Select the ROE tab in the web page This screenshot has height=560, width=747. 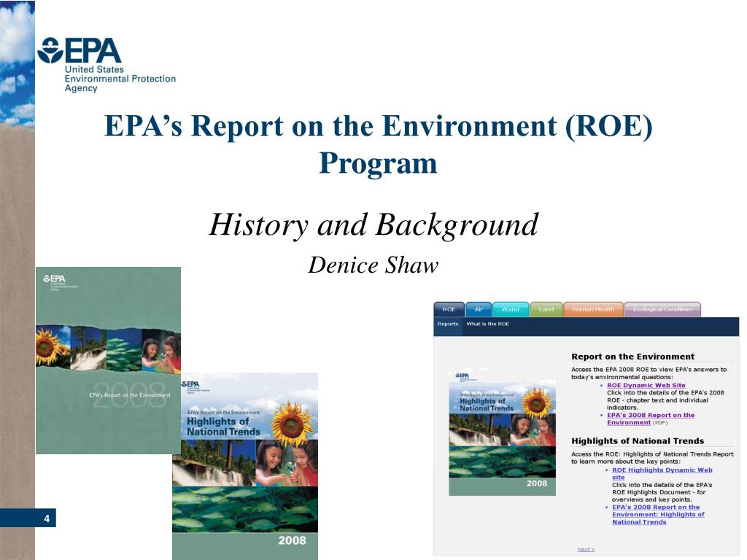449,309
